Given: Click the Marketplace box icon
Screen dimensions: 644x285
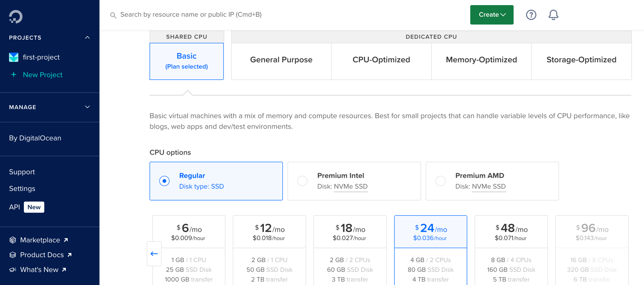Looking at the screenshot, I should click(x=12, y=240).
